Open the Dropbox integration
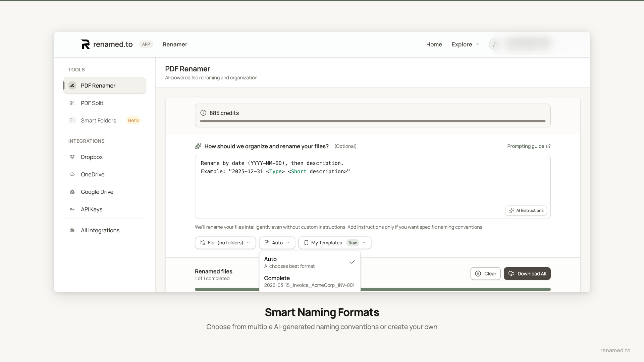This screenshot has width=644, height=362. pyautogui.click(x=92, y=157)
